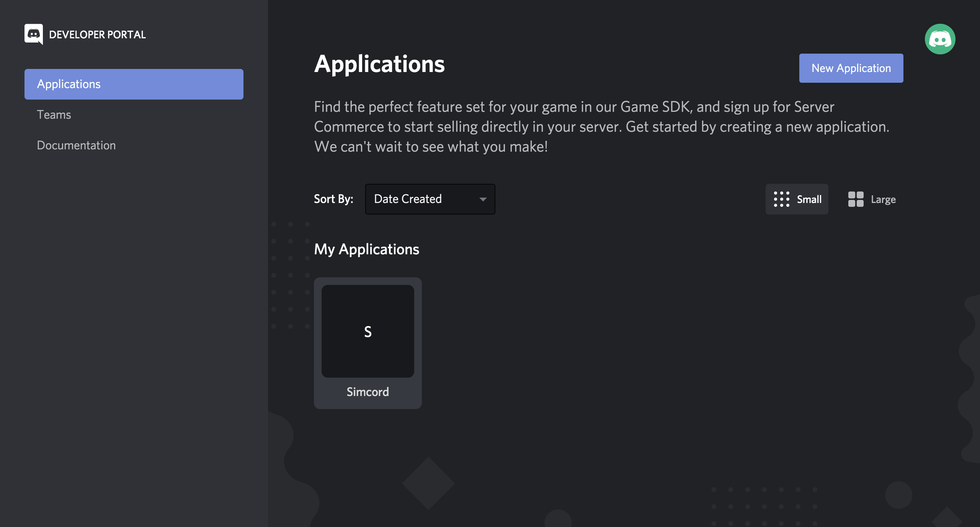The height and width of the screenshot is (527, 980).
Task: Select the Teams navigation item
Action: (53, 114)
